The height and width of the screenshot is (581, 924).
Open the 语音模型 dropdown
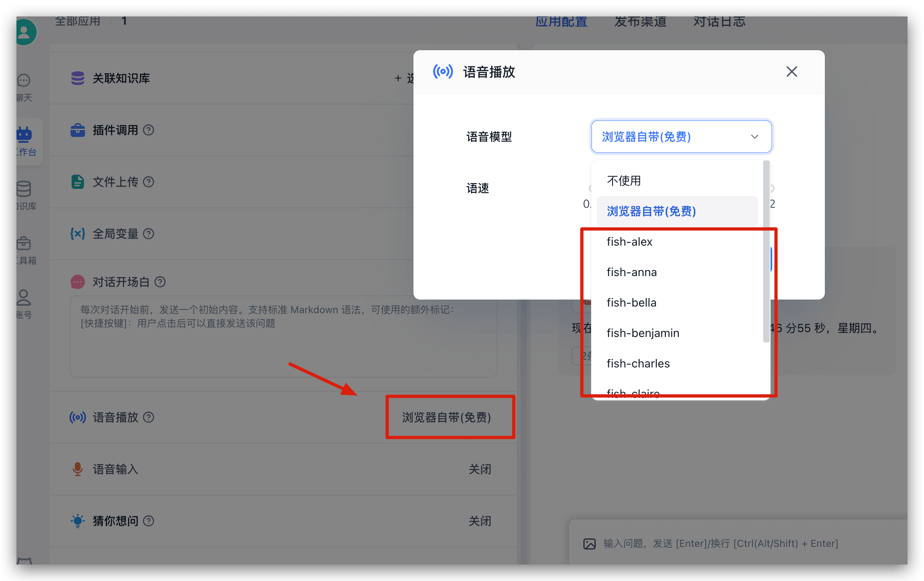(x=681, y=137)
